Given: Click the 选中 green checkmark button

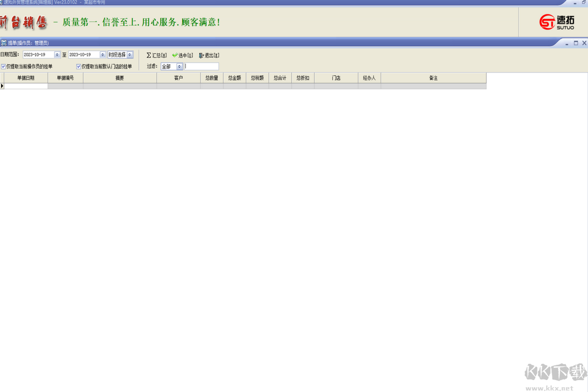Looking at the screenshot, I should [182, 55].
